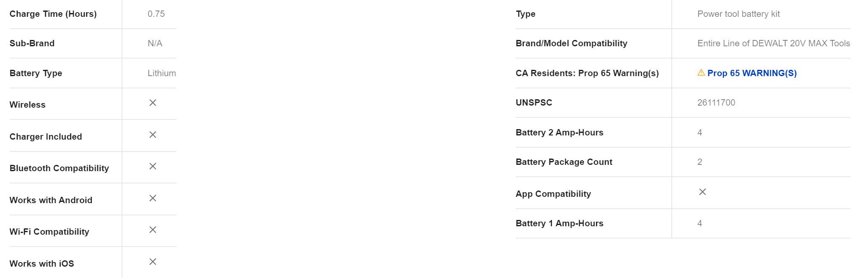Click the X icon for App Compatibility

pyautogui.click(x=703, y=192)
